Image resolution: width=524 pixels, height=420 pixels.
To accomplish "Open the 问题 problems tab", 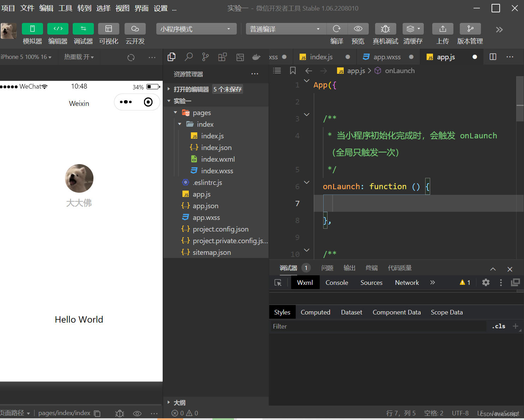I will tap(327, 268).
